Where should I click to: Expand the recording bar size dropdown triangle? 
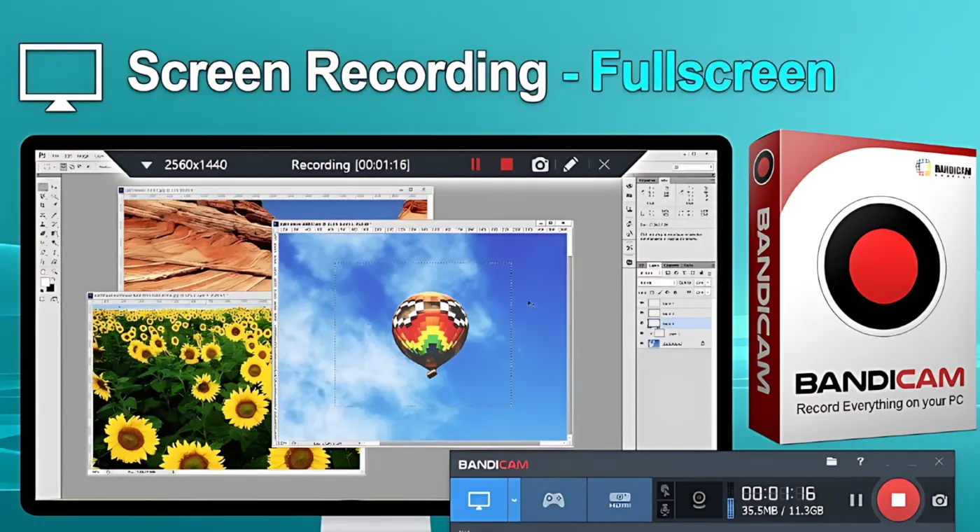146,165
